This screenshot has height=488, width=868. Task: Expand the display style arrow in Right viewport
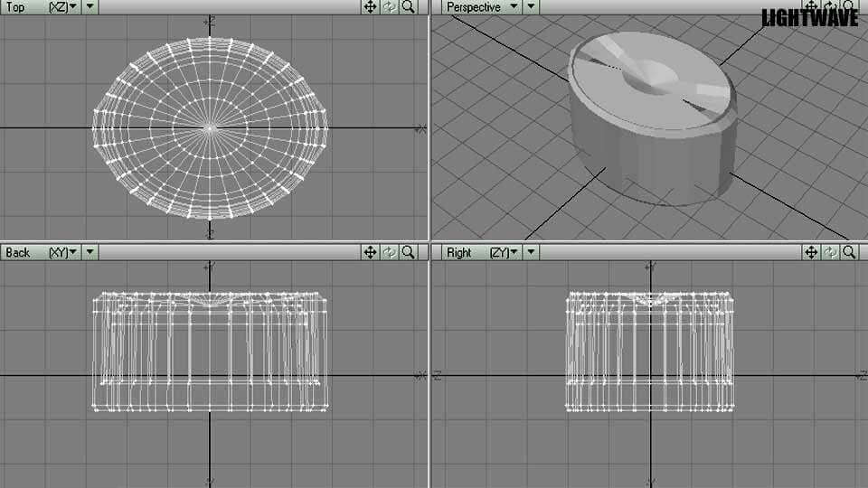(532, 252)
